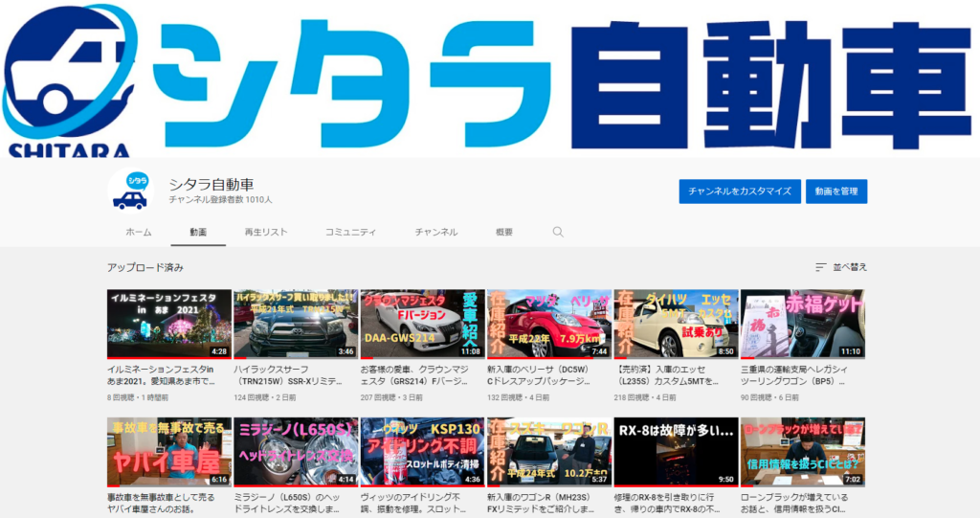Click the 124 回視聴・2 日前 metadata

pos(265,397)
